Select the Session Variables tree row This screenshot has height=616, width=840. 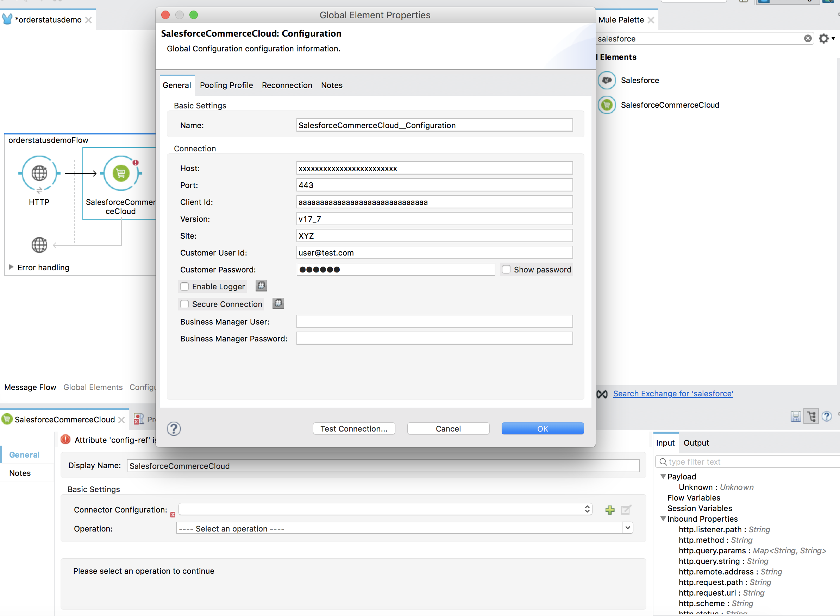pos(700,508)
